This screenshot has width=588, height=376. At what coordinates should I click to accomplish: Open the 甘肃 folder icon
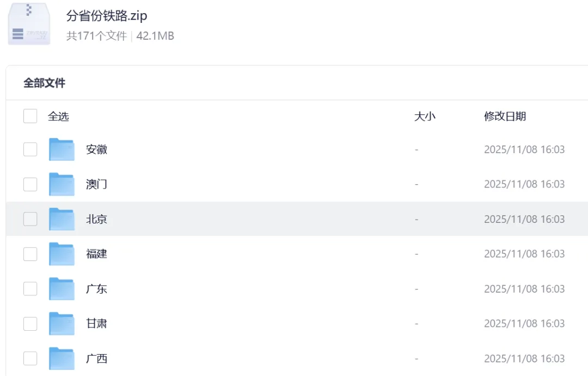pos(62,324)
